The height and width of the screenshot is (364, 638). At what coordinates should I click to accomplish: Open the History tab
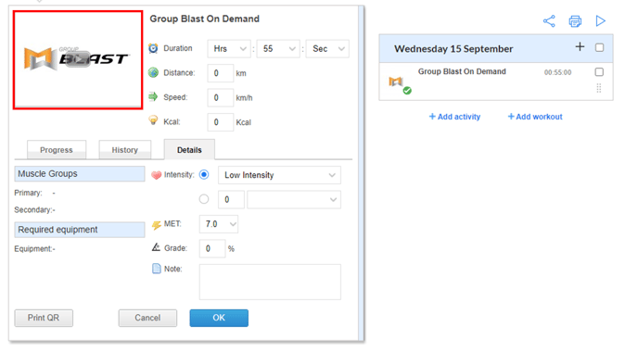(x=125, y=150)
